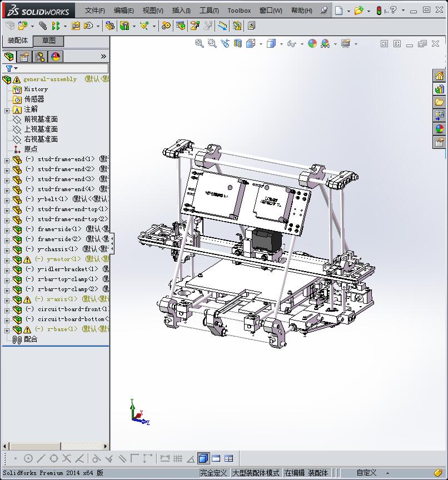This screenshot has height=480, width=448.
Task: Expand the y-belt<1> tree node
Action: [x=7, y=201]
